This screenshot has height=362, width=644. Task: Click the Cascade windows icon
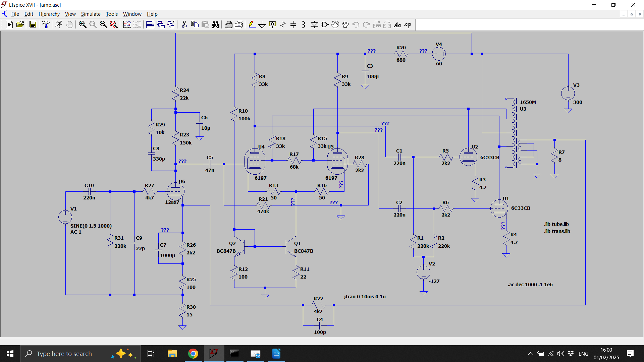(x=161, y=24)
